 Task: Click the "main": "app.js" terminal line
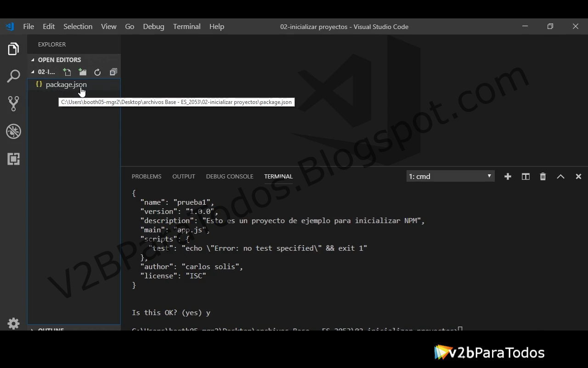tap(175, 230)
